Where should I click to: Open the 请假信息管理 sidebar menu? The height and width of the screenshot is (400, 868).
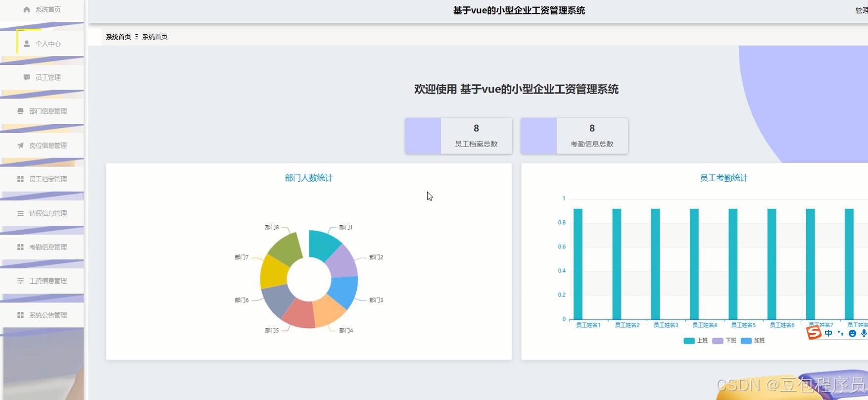point(42,213)
